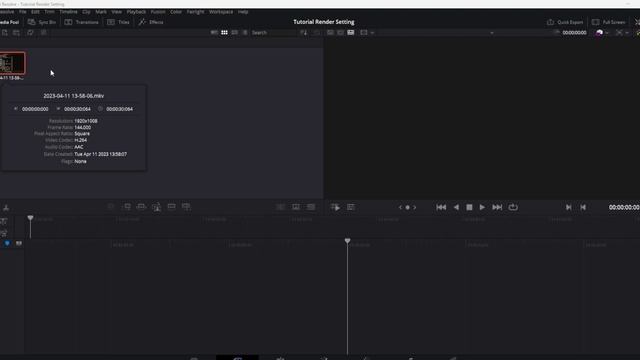Viewport: 640px width, 360px height.
Task: Open the Timeline menu
Action: [x=68, y=12]
